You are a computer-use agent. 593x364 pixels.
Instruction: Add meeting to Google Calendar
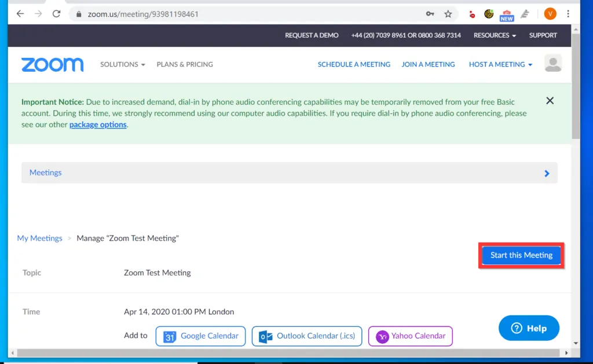(x=200, y=336)
